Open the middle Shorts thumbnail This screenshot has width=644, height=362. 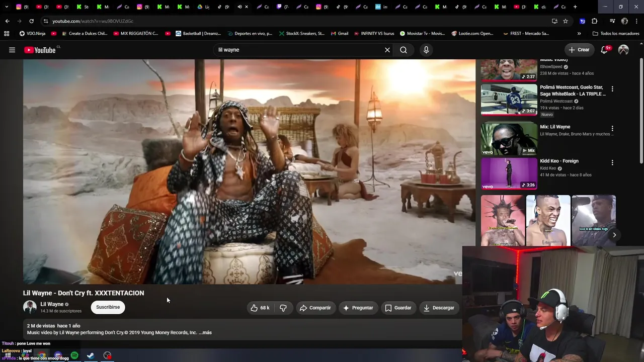pyautogui.click(x=548, y=221)
